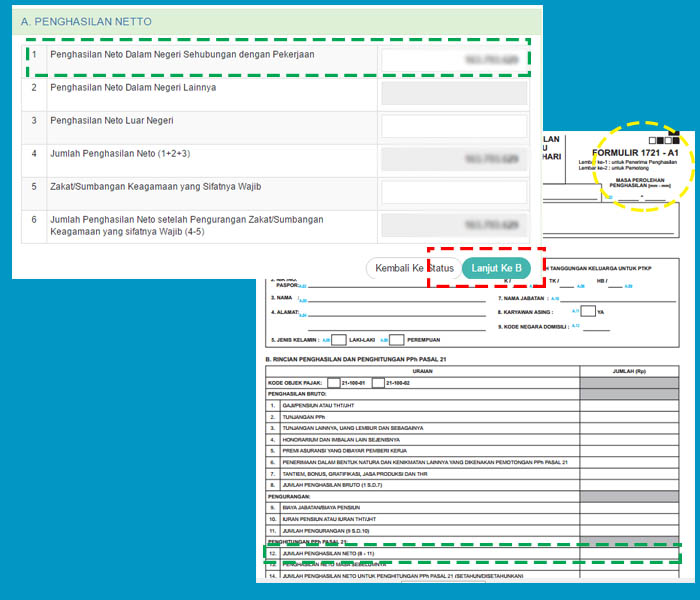Image resolution: width=700 pixels, height=600 pixels.
Task: Focus the Penghasilan Neto Luar Negeri input
Action: tap(454, 126)
